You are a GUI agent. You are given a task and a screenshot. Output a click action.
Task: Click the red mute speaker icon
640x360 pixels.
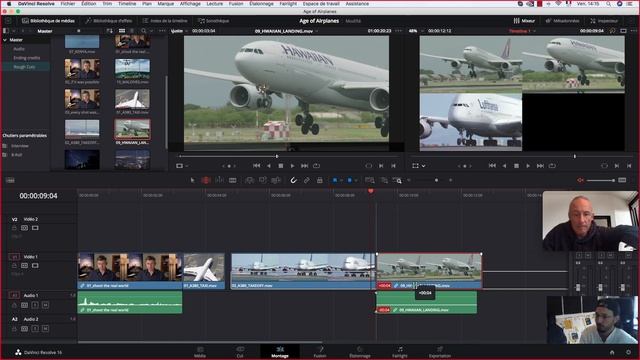(580, 180)
